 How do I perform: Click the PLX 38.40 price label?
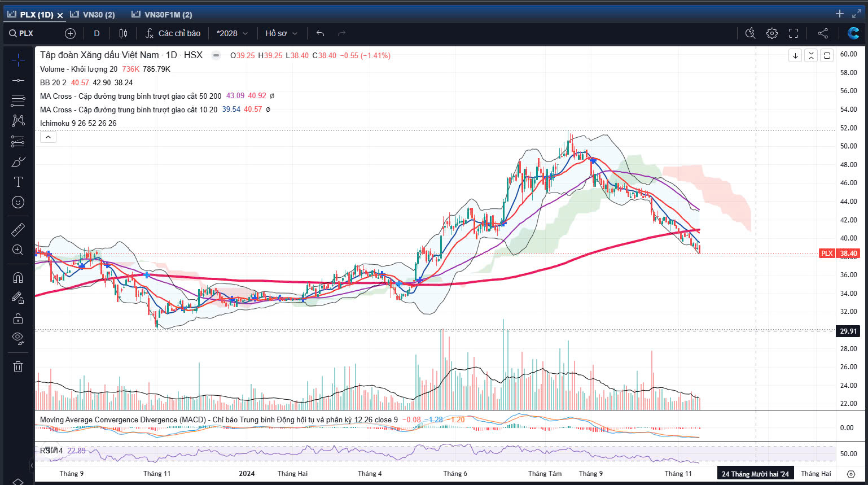tap(839, 254)
